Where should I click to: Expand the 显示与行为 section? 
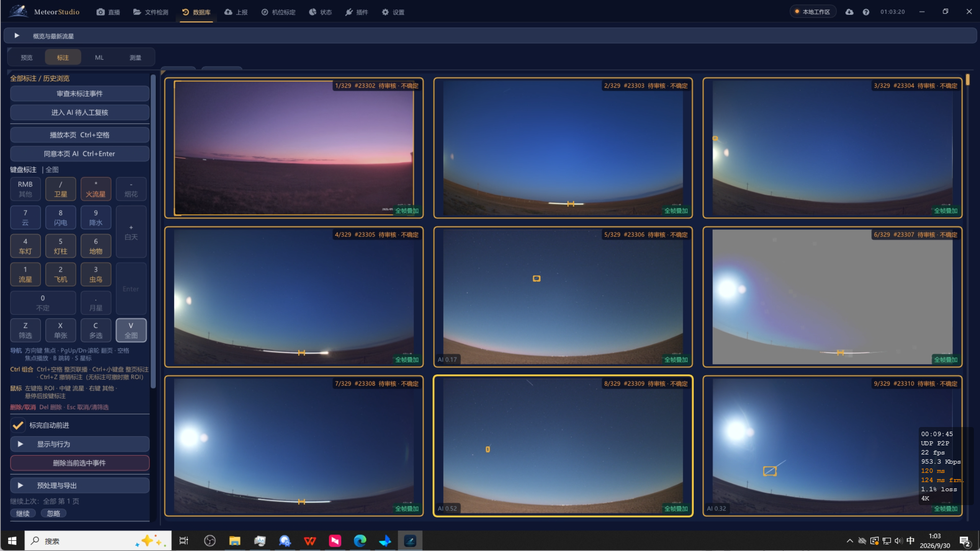[80, 444]
